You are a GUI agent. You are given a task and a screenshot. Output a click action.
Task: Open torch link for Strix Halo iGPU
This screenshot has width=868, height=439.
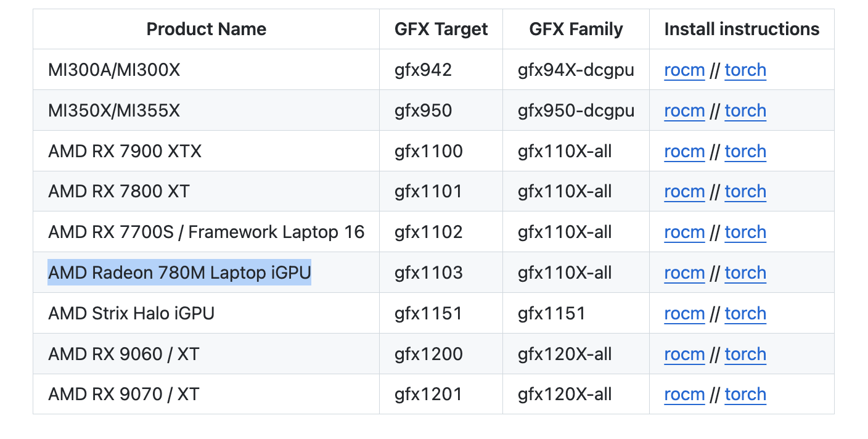click(x=745, y=314)
